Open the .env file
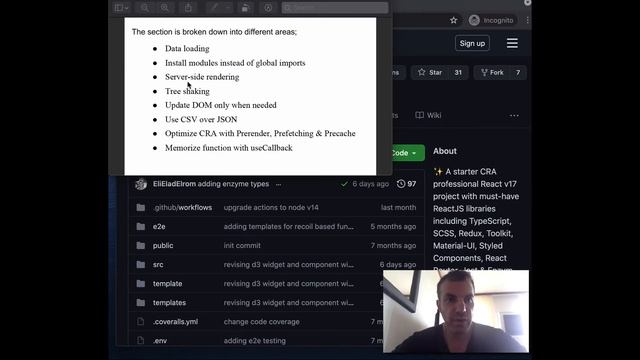 tap(160, 340)
